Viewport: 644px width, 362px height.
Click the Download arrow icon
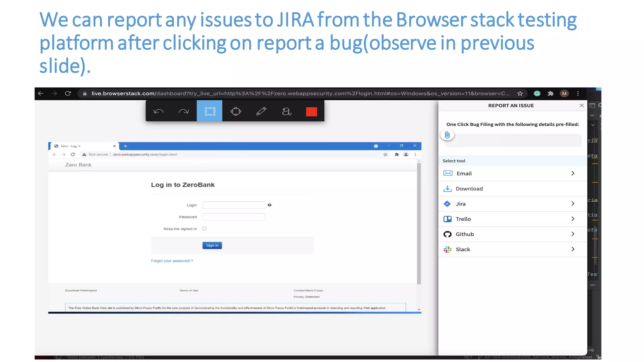pyautogui.click(x=447, y=189)
